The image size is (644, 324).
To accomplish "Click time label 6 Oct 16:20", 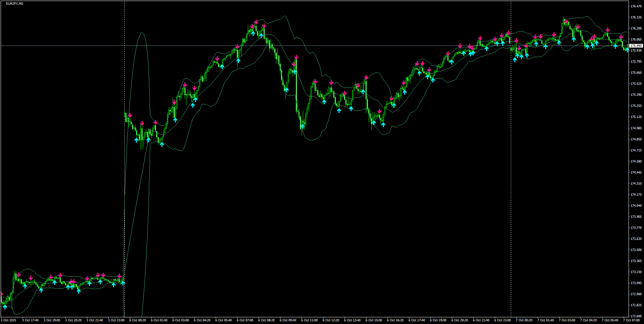I will [x=395, y=320].
